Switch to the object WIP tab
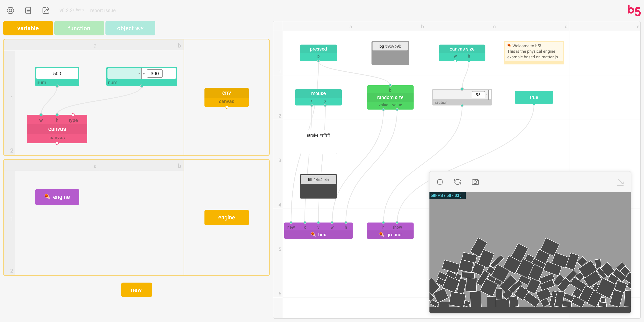The width and height of the screenshot is (644, 322). tap(130, 28)
